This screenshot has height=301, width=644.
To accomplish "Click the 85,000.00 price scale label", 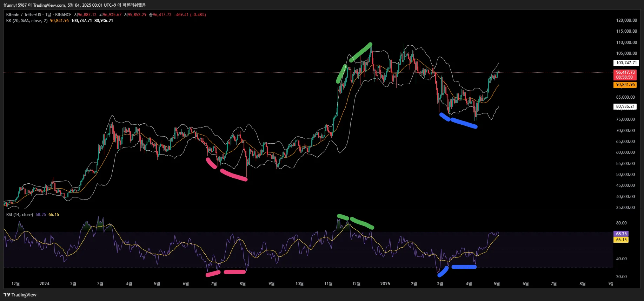I will click(x=625, y=97).
